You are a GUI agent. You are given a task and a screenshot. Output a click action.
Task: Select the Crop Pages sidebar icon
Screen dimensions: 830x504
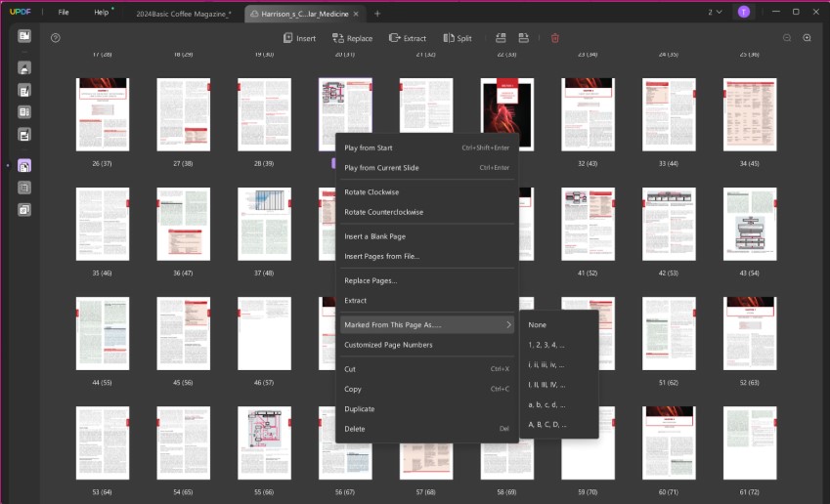pyautogui.click(x=24, y=188)
